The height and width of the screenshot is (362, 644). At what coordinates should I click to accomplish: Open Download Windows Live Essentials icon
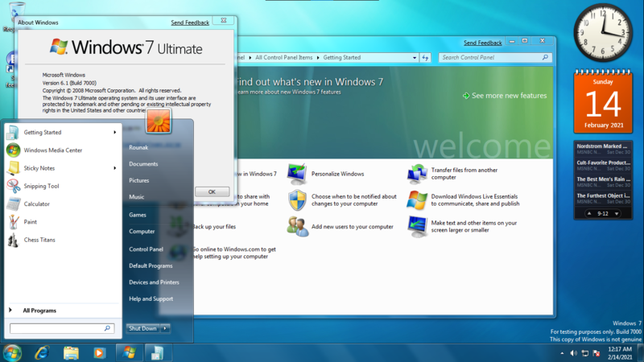tap(417, 200)
